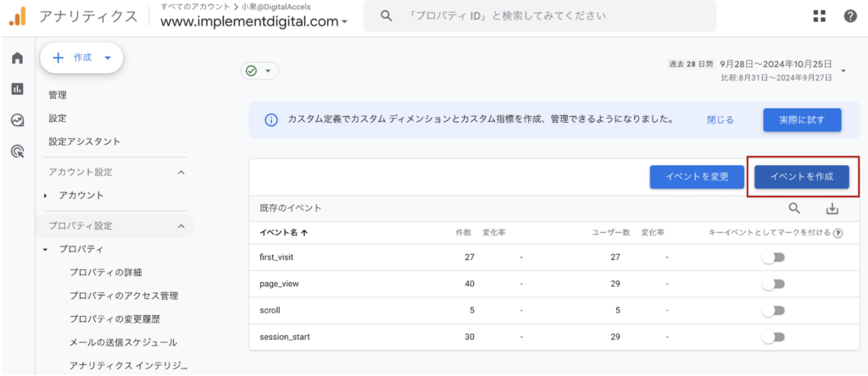Screen dimensions: 868x376
Task: Click the Google Analytics logo
Action: click(x=17, y=16)
